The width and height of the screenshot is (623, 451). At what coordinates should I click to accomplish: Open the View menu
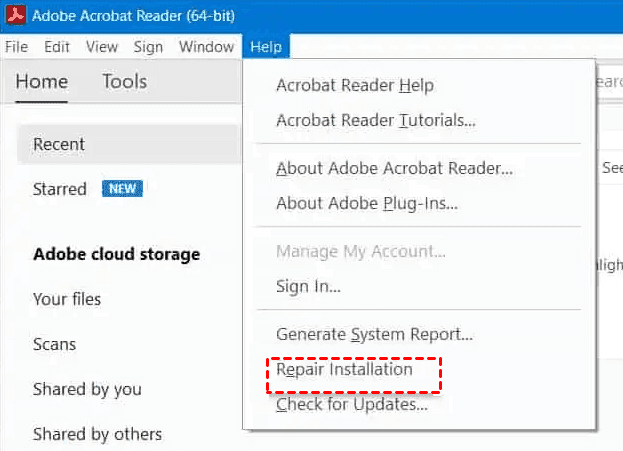point(102,47)
